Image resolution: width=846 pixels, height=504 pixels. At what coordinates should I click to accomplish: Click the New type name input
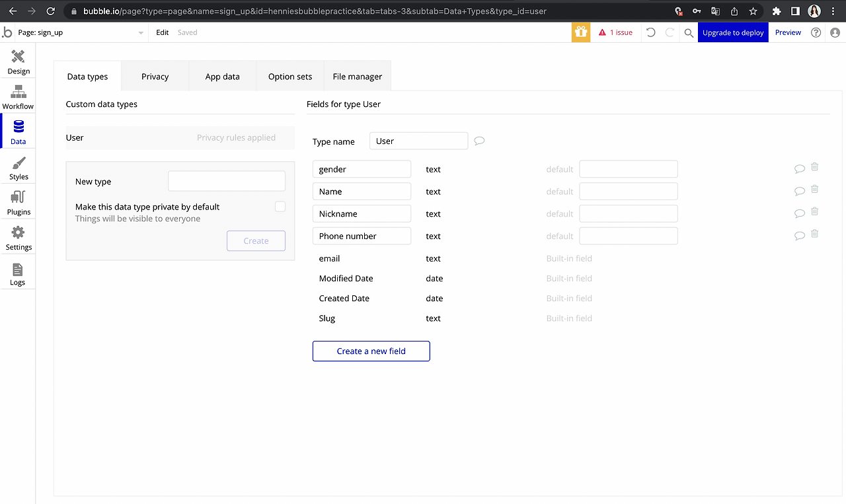pyautogui.click(x=227, y=181)
